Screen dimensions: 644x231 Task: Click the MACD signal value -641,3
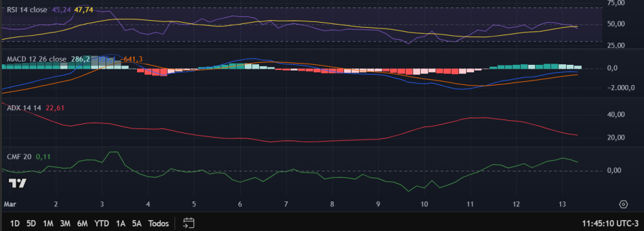(x=132, y=59)
